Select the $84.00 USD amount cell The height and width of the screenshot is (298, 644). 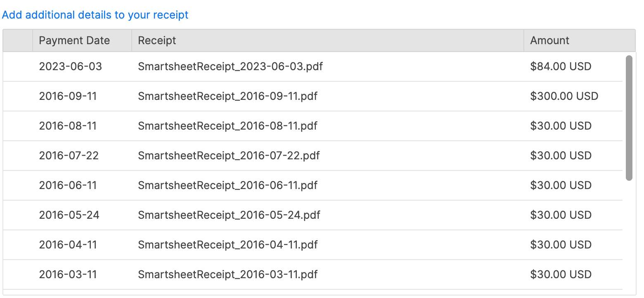point(573,66)
